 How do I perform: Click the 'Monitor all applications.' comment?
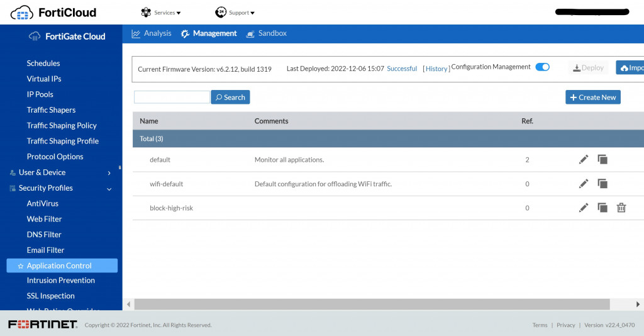point(289,160)
